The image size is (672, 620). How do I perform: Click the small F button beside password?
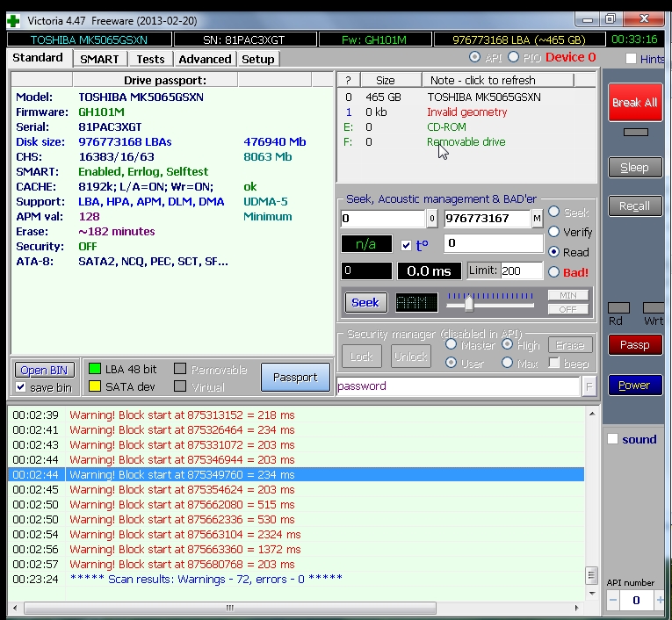(589, 387)
